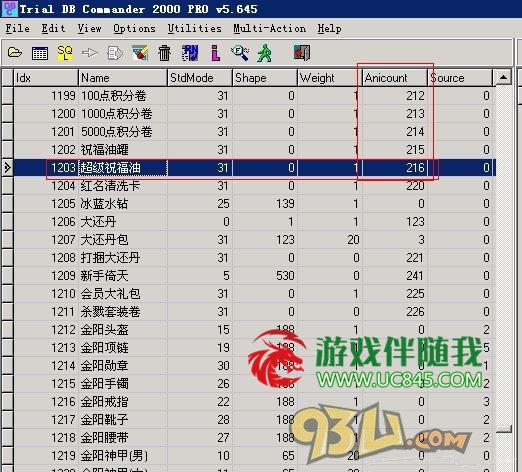Open the View menu

89,29
